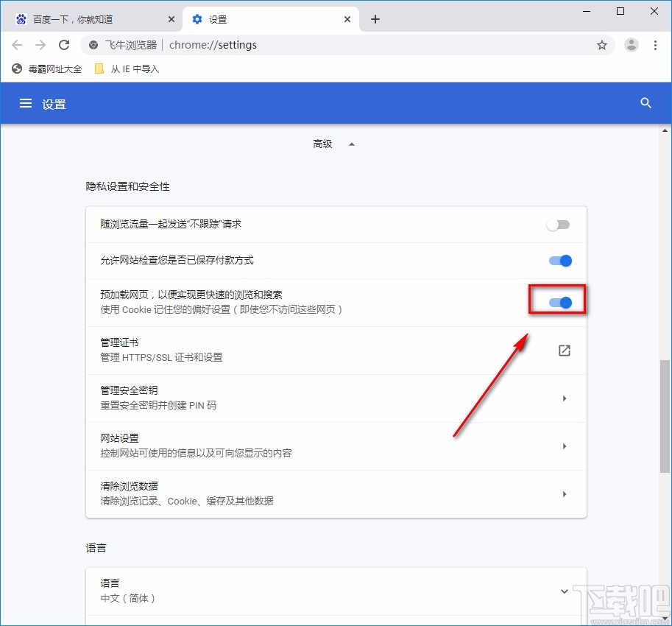Turn off the saved payment methods toggle
The width and height of the screenshot is (672, 626).
[x=560, y=260]
